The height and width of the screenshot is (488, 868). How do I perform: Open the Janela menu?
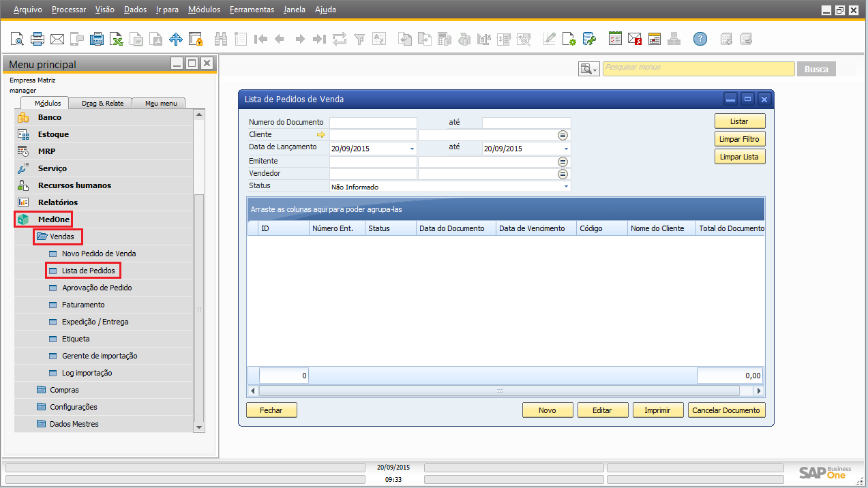(x=295, y=10)
